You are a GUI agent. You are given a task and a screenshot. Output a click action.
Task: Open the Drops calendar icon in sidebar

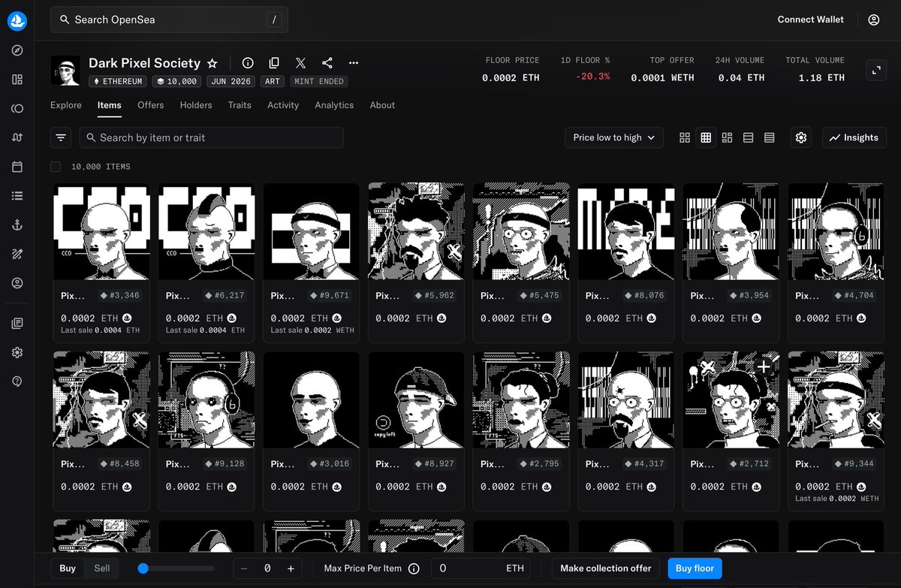click(17, 167)
